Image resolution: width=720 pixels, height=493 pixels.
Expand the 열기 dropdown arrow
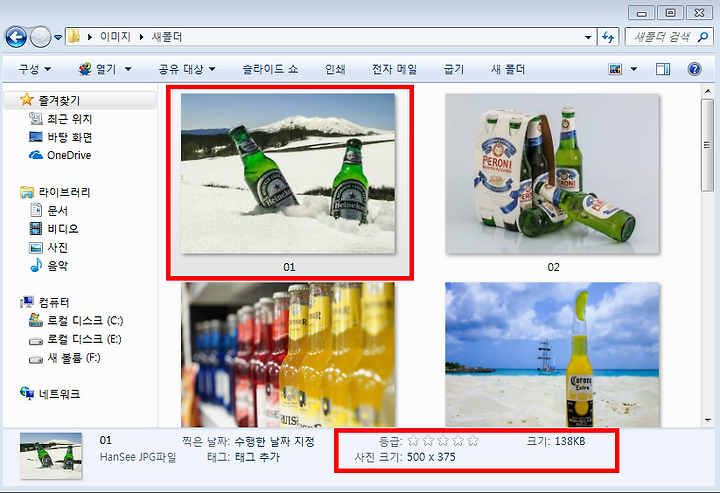tap(128, 69)
